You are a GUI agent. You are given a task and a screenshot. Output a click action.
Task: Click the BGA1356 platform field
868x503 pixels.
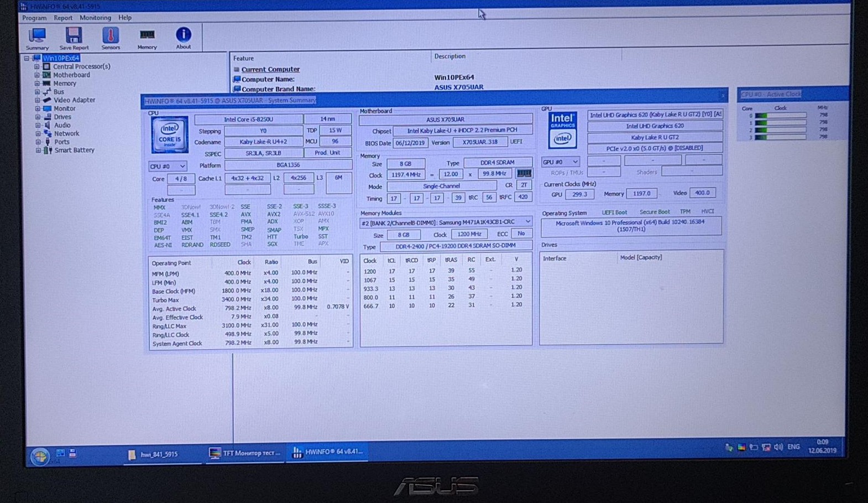[x=288, y=165]
